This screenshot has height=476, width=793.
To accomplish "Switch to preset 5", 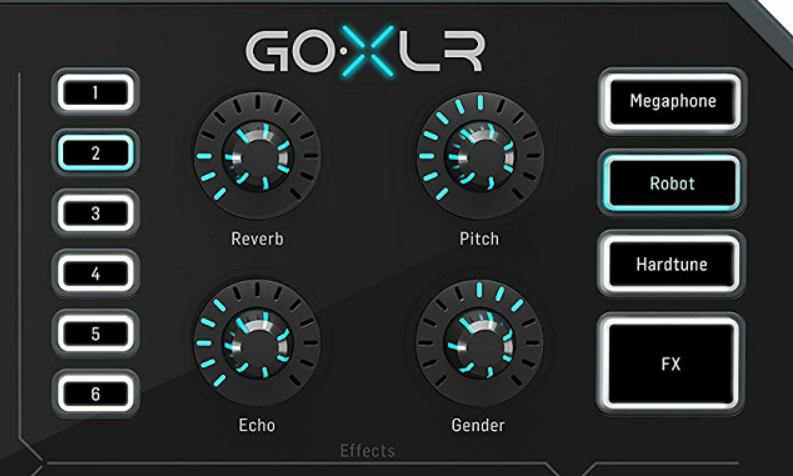I will (95, 333).
